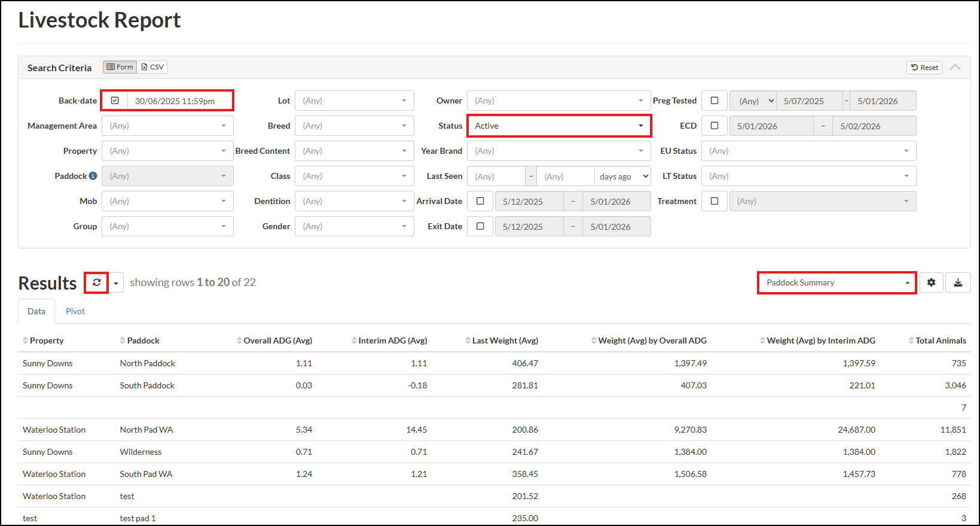The image size is (980, 526).
Task: Sort by Property column sort icon
Action: coord(25,340)
